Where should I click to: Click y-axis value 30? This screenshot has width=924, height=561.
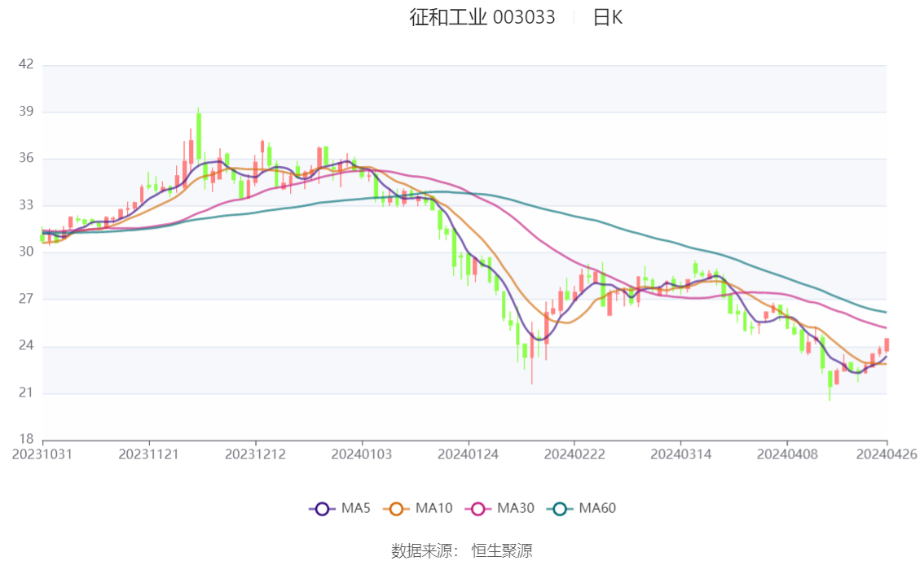pos(26,252)
